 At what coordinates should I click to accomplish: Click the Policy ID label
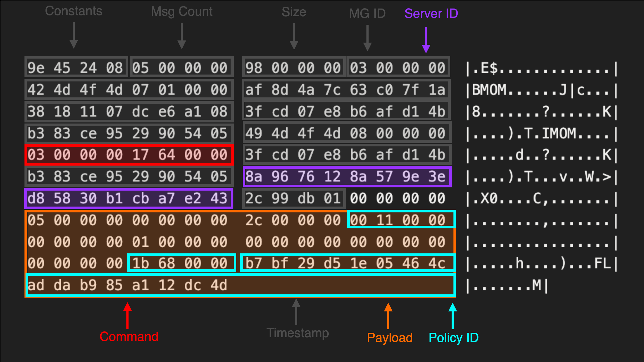(453, 338)
